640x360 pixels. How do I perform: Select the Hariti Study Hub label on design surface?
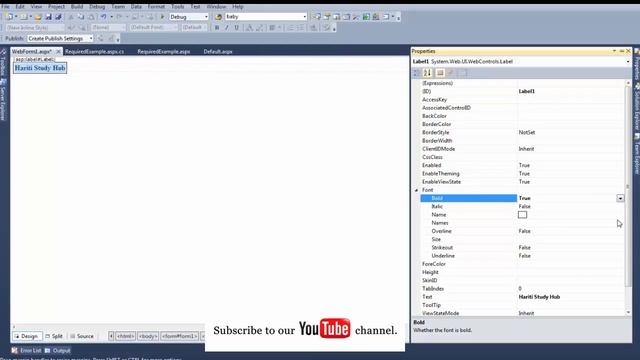[x=40, y=68]
